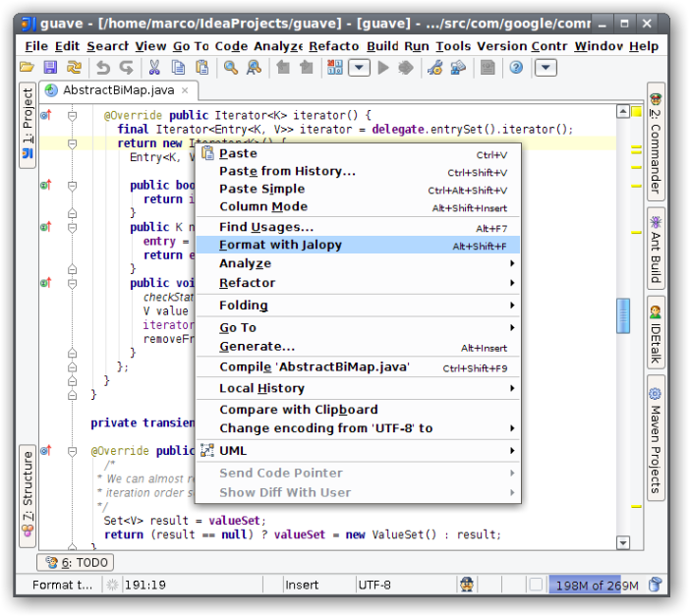
Task: Click the Run play icon
Action: click(x=383, y=68)
